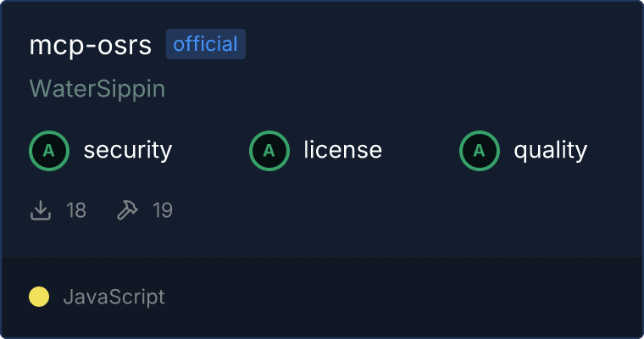Click the JavaScript language label
644x339 pixels.
(114, 297)
